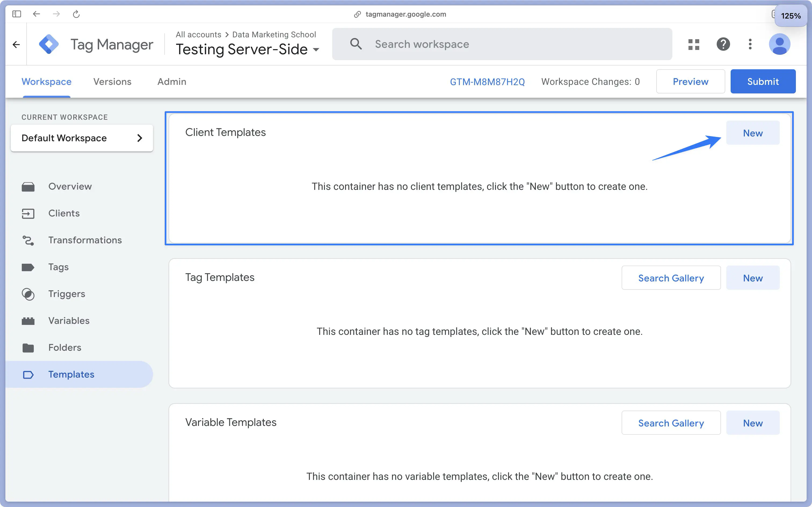Click the Tags icon in sidebar
This screenshot has height=507, width=812.
[29, 267]
